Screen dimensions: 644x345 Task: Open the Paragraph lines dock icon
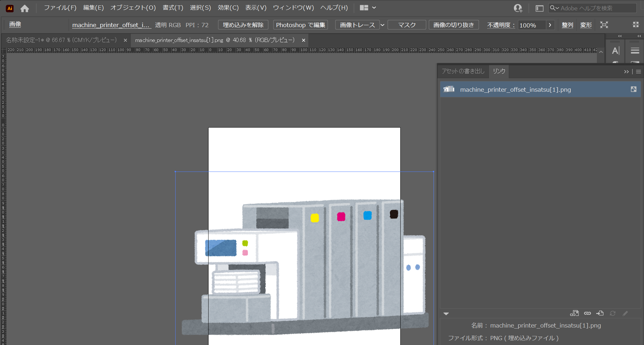point(635,51)
